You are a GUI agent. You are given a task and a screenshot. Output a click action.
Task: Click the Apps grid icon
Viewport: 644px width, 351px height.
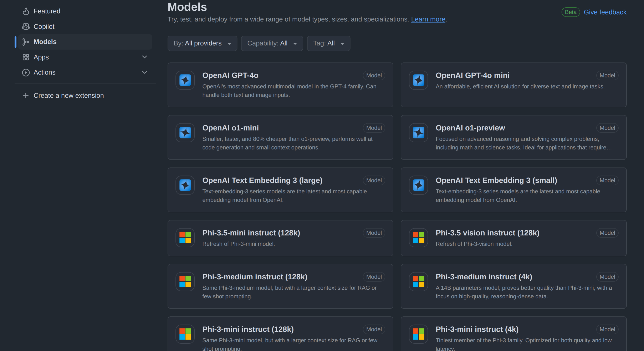click(26, 57)
